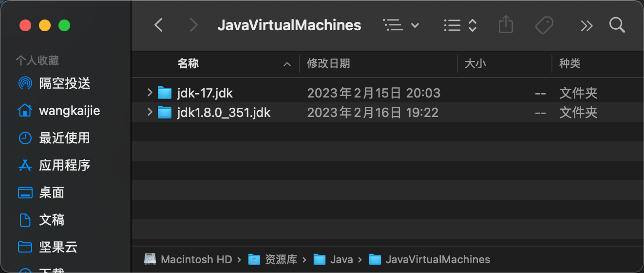This screenshot has width=644, height=273.
Task: Click the desktop icon beside 桌面
Action: [x=25, y=193]
